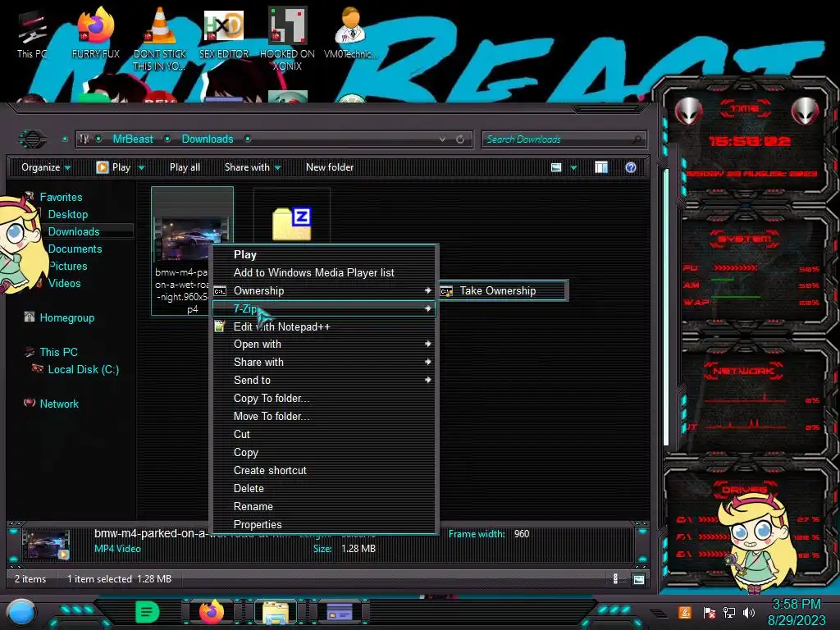This screenshot has width=840, height=630.
Task: Select This PC in navigation pane
Action: tap(58, 352)
